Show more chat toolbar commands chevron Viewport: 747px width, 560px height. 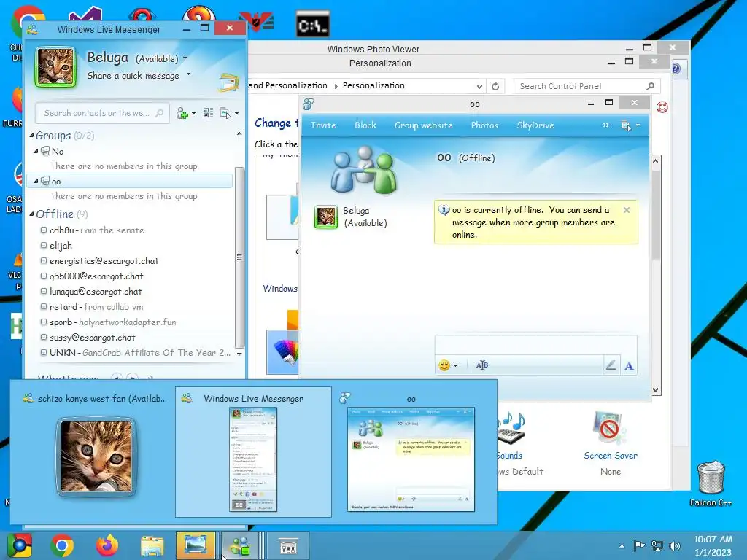(605, 125)
